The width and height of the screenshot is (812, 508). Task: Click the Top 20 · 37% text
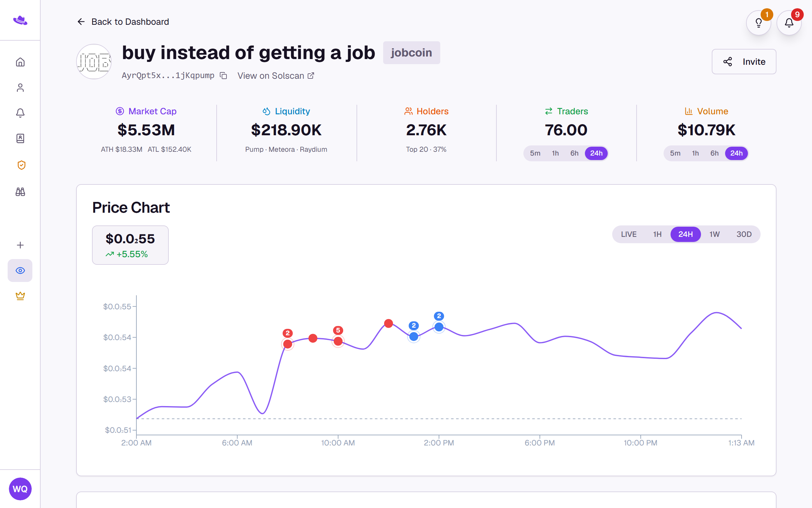click(426, 150)
